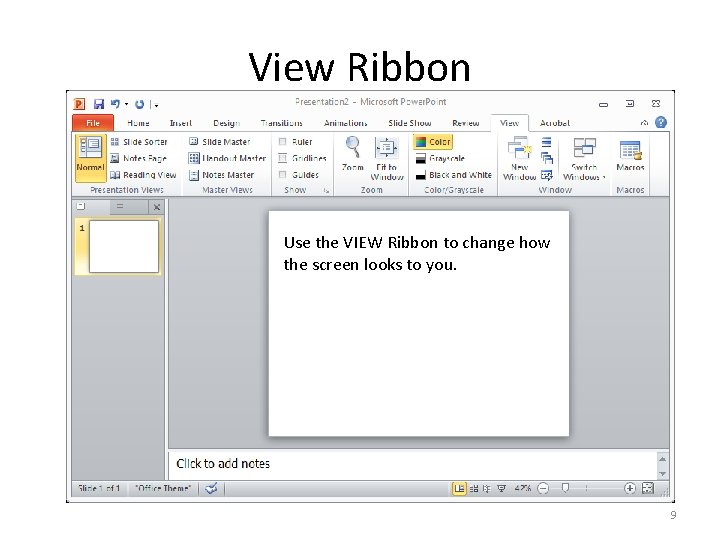The width and height of the screenshot is (720, 540).
Task: Switch to Reading View
Action: click(x=143, y=175)
